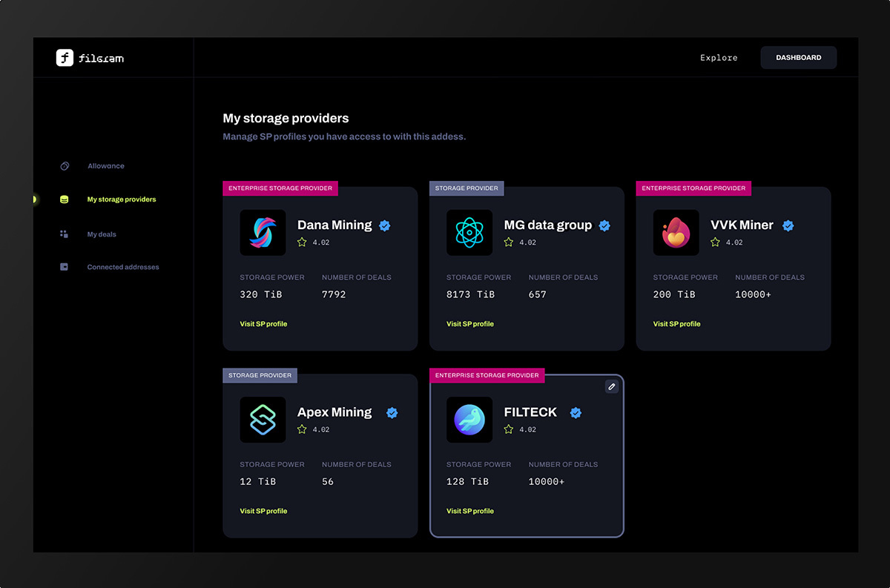The width and height of the screenshot is (890, 588).
Task: Click the 128 TiB storage power value
Action: point(467,481)
